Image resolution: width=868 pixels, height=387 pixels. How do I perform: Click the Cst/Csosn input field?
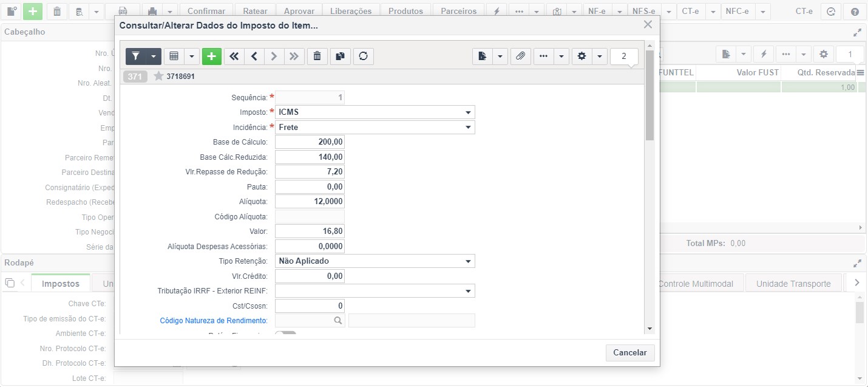point(310,306)
